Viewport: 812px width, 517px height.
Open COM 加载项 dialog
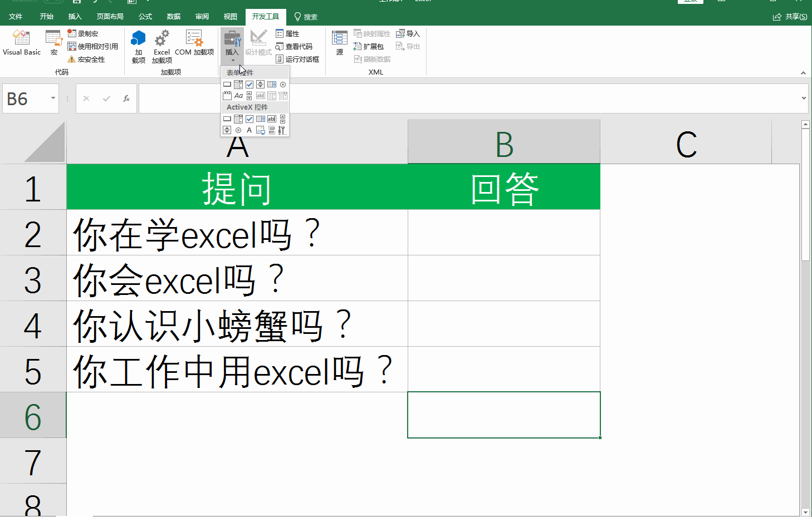click(194, 43)
